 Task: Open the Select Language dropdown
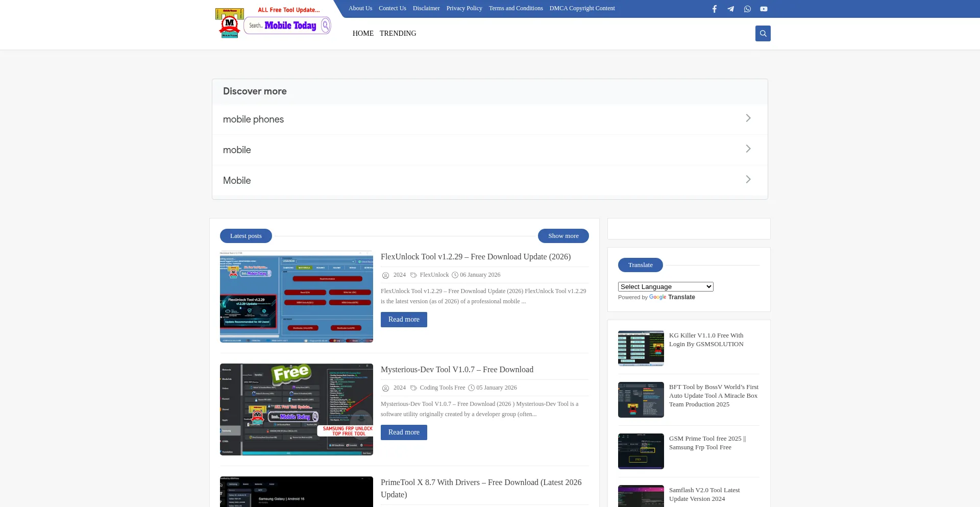665,286
